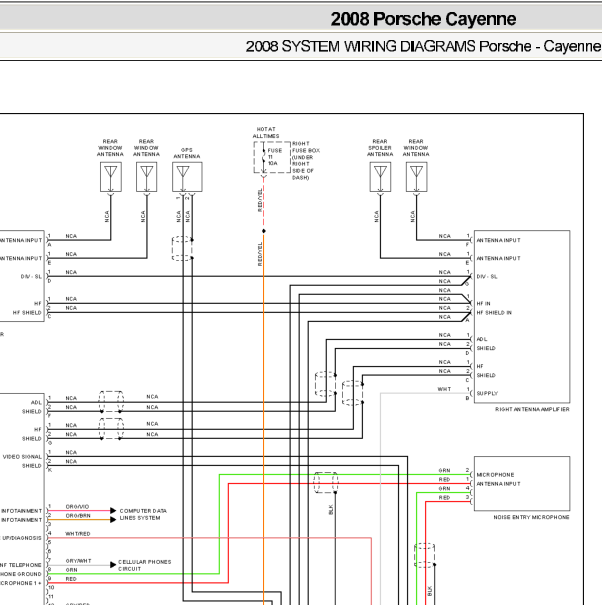Screen dimensions: 602x605
Task: Click the "ORG/BRN" wire label
Action: pyautogui.click(x=78, y=515)
